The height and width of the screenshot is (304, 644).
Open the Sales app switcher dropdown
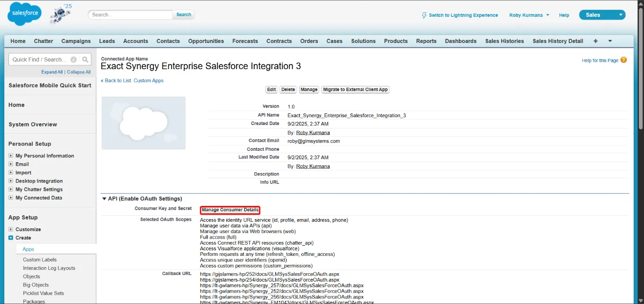602,15
